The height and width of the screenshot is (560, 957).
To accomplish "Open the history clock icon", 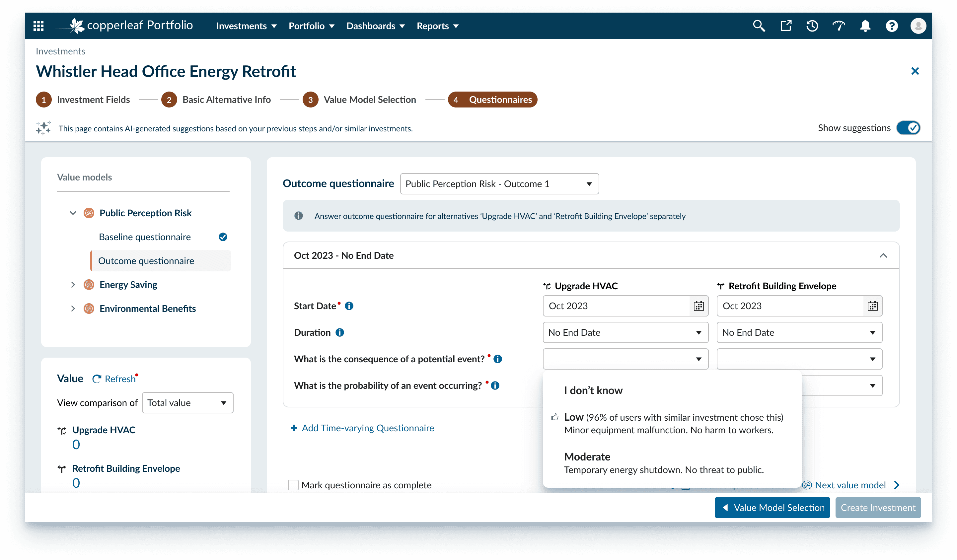I will tap(812, 26).
